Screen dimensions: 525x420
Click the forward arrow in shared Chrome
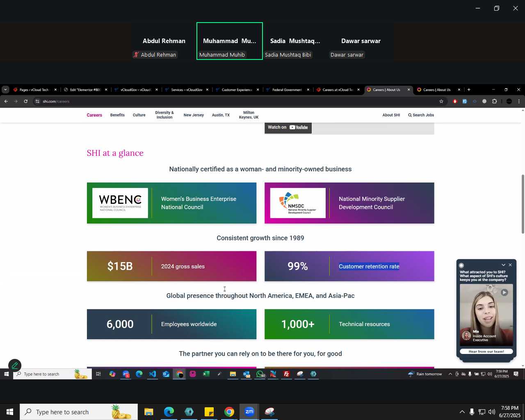pos(16,101)
